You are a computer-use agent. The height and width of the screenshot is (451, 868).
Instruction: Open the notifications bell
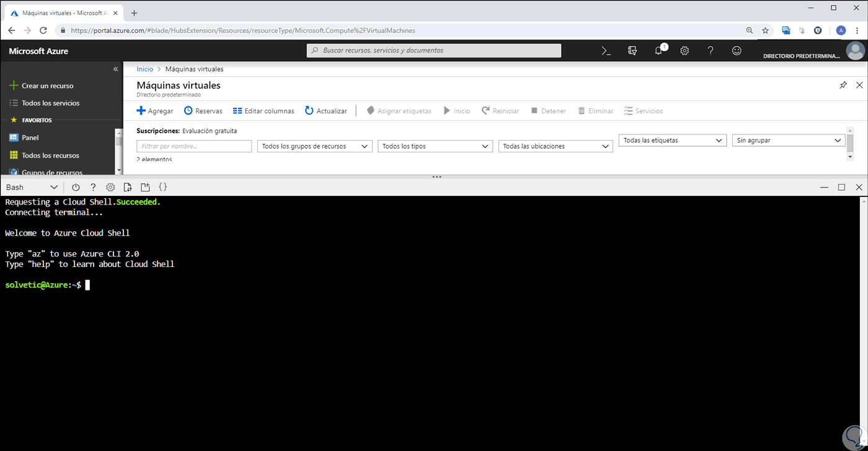pos(659,51)
